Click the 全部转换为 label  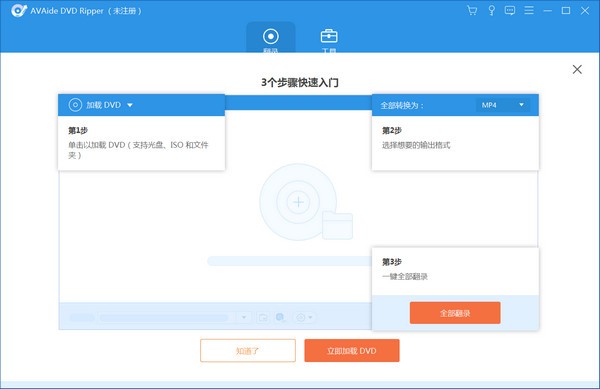pos(402,105)
